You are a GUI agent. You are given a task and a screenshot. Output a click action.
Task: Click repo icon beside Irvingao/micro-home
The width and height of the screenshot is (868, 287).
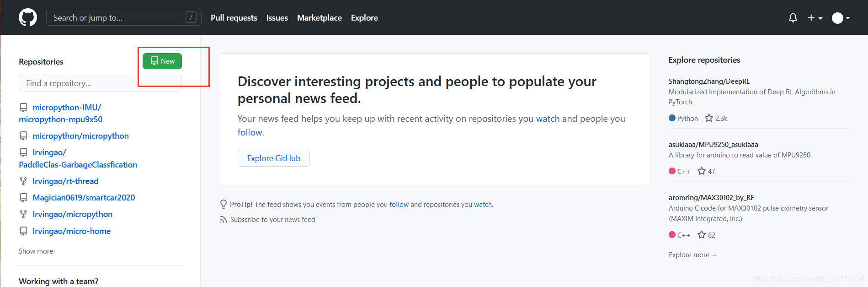[x=23, y=231]
